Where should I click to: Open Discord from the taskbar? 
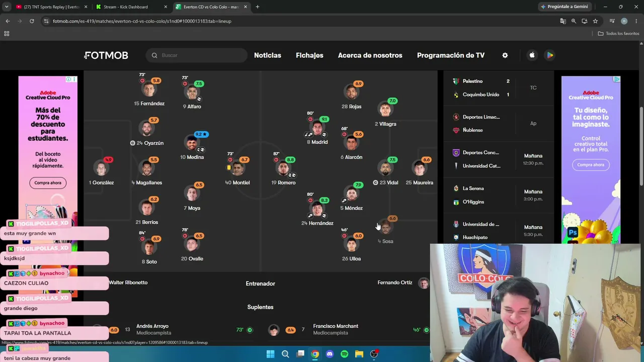pyautogui.click(x=330, y=354)
